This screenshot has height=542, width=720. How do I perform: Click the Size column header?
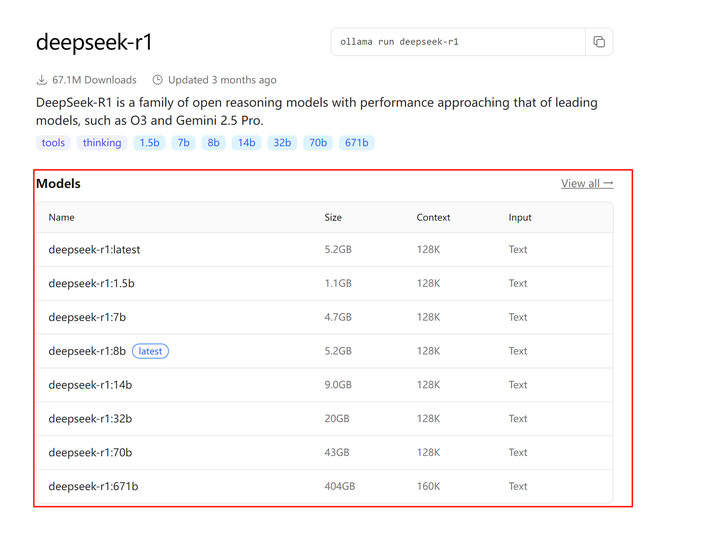tap(333, 217)
